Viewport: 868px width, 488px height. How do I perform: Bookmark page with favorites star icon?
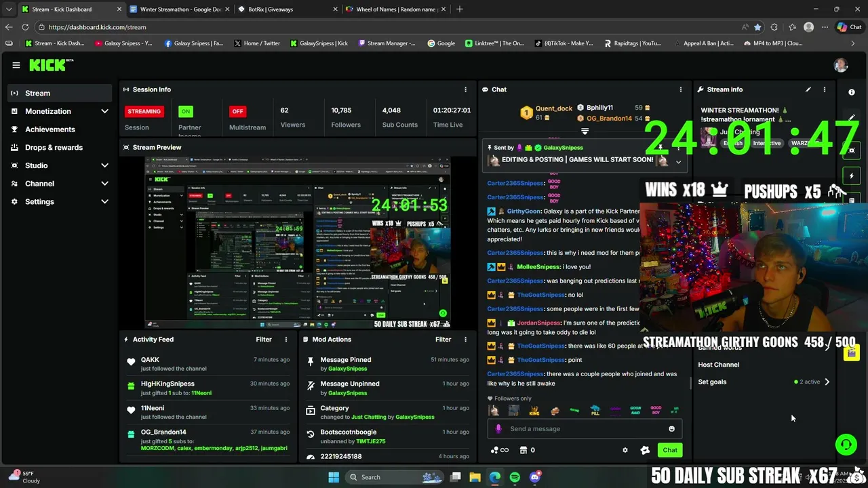point(757,27)
